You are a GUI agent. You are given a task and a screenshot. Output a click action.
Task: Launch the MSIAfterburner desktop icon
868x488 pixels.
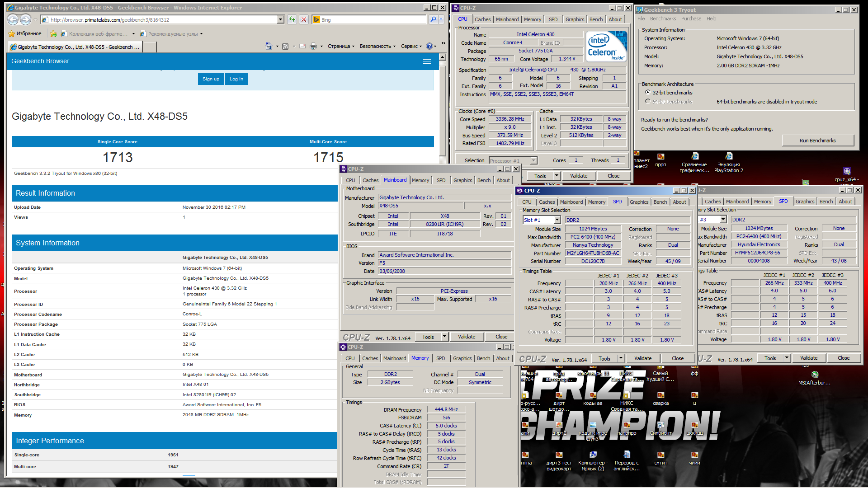815,378
